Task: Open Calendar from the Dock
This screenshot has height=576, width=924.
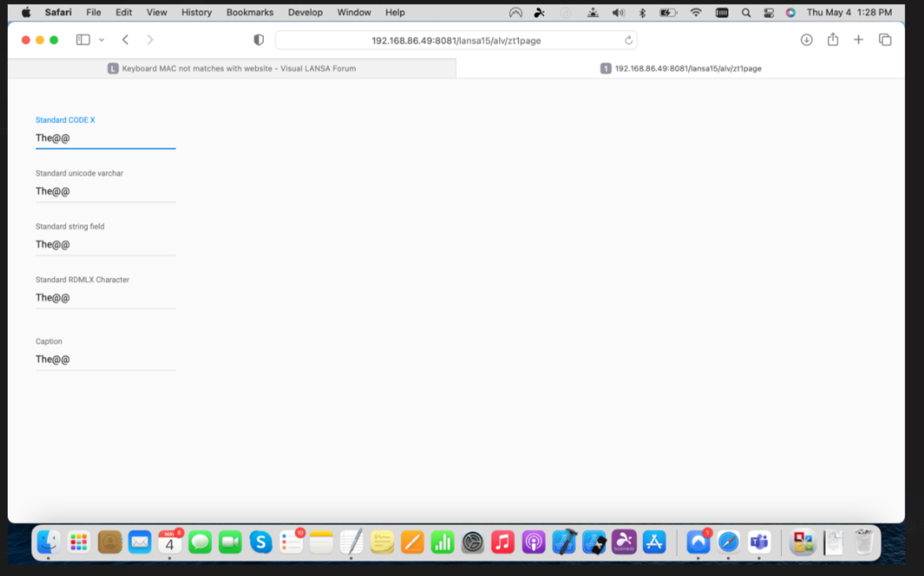Action: coord(170,541)
